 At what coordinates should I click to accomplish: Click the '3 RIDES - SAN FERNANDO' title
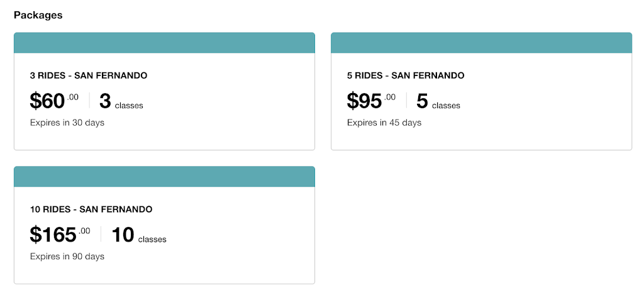pos(89,75)
